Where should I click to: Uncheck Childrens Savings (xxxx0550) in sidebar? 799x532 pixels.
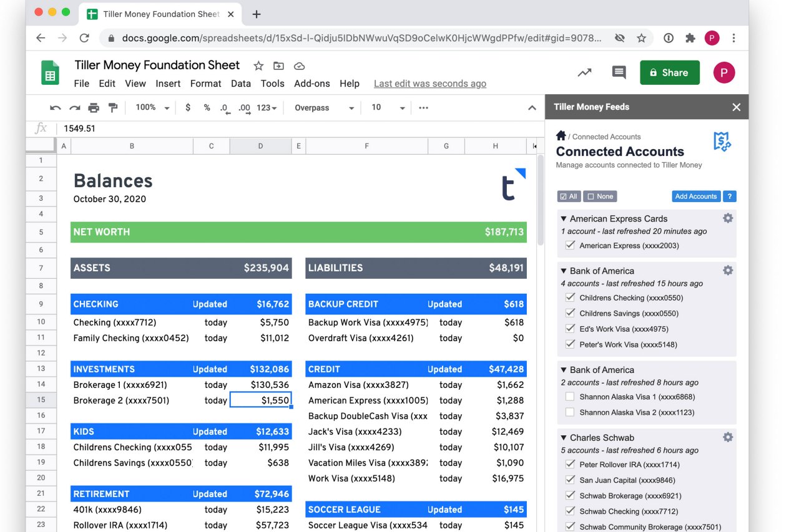click(x=569, y=313)
